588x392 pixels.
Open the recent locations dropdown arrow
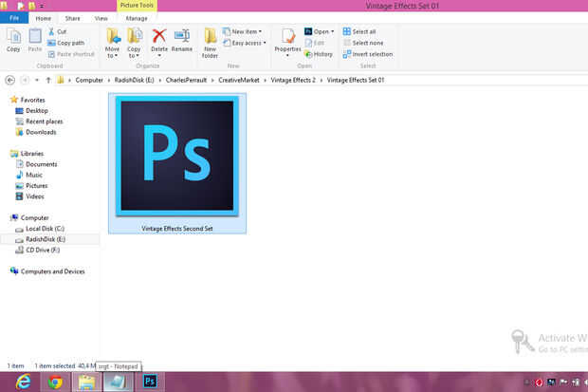click(x=37, y=80)
